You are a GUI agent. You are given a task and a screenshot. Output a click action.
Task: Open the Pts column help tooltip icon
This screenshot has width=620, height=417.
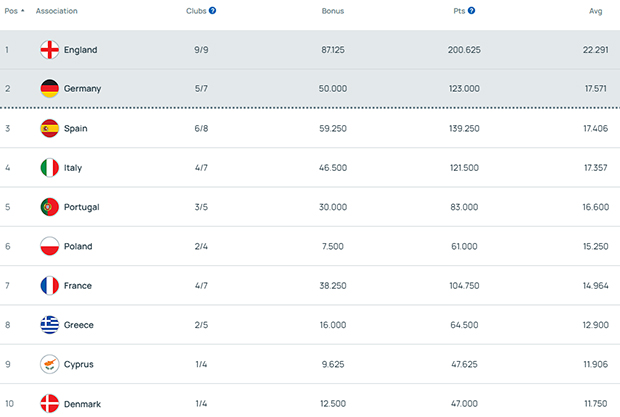(471, 11)
